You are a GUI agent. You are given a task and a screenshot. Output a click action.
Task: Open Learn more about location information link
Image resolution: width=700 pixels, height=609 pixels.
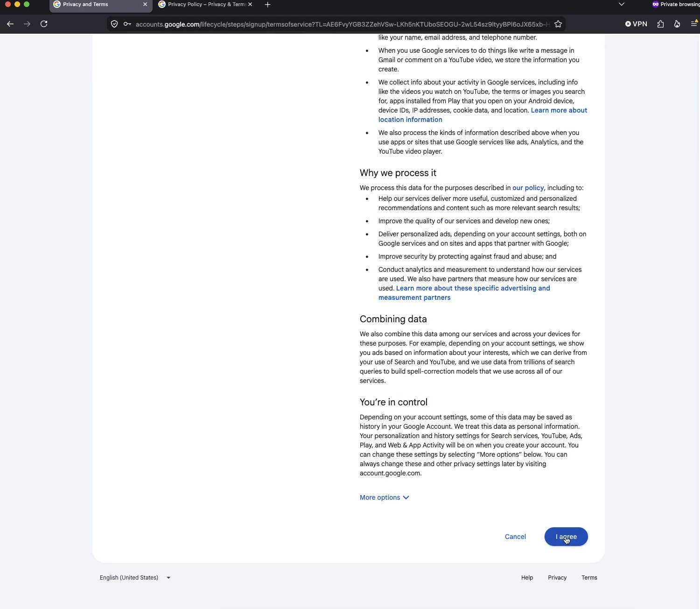tap(483, 115)
